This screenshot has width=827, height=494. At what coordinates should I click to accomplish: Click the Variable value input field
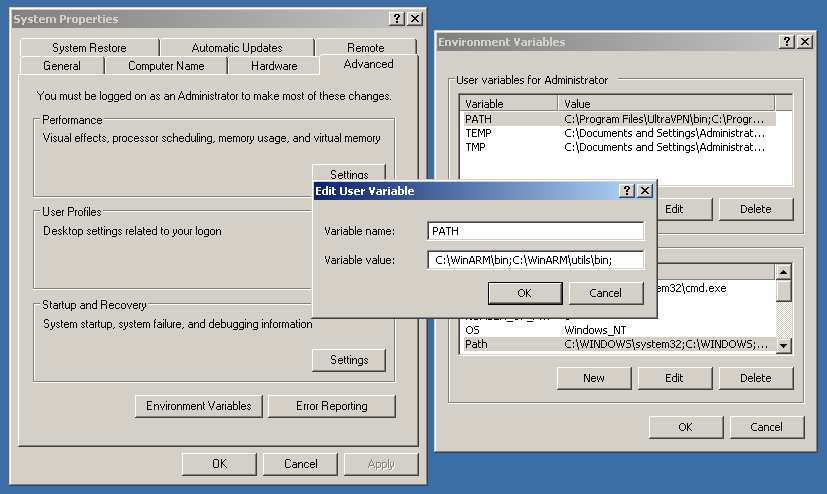[535, 260]
